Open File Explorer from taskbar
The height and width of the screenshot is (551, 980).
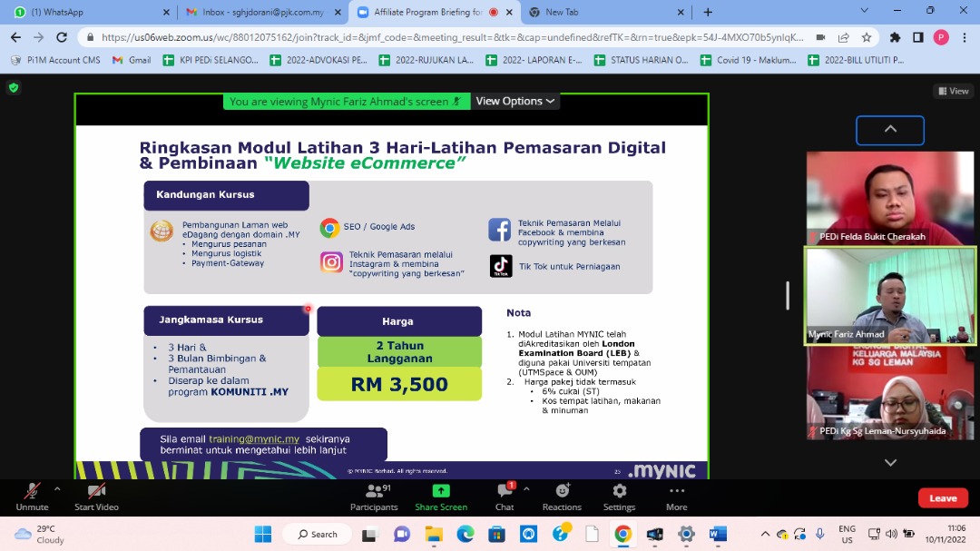(434, 534)
